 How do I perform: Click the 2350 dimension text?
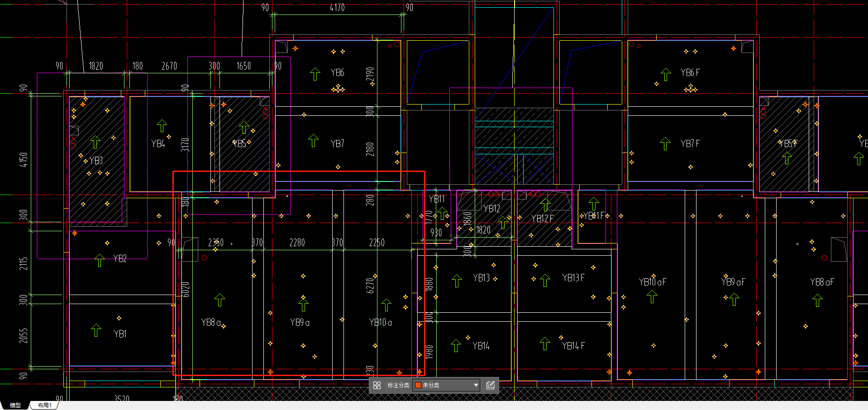tap(216, 243)
